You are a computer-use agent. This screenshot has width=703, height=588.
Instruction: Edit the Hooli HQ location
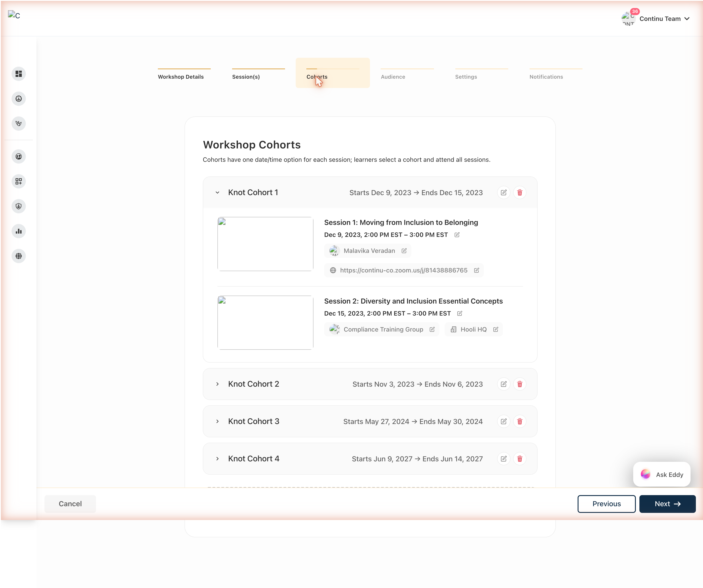tap(496, 329)
